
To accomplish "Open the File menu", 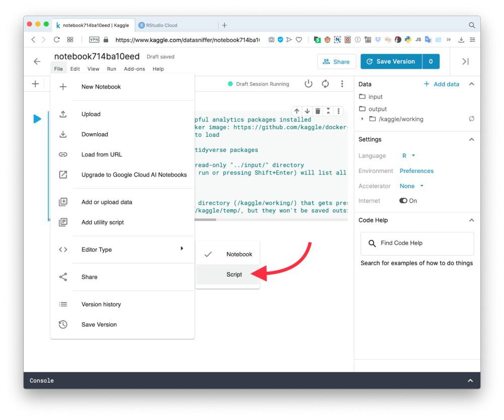I will point(58,69).
